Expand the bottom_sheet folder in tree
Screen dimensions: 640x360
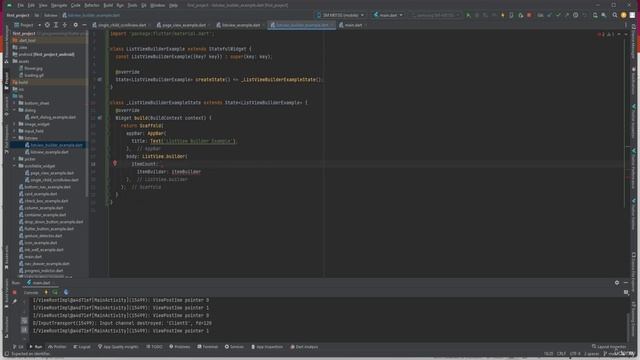15,103
